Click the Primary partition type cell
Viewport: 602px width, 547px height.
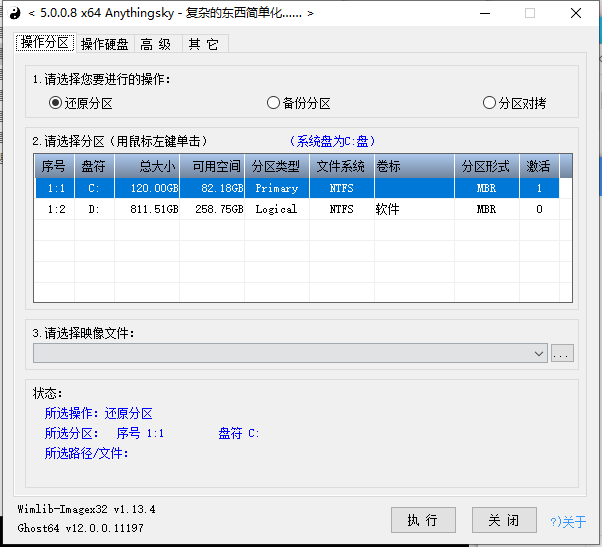point(277,188)
